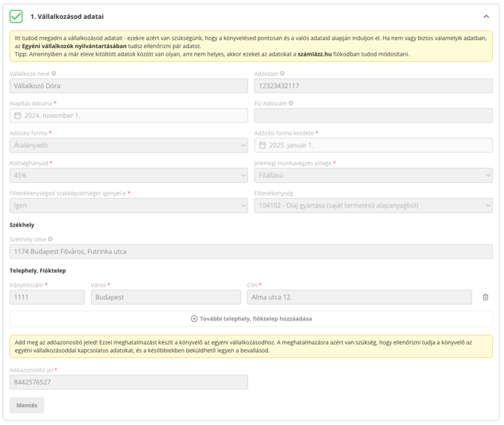Click info icon next to Székhely címe
Viewport: 504px width, 425px height.
(x=50, y=239)
